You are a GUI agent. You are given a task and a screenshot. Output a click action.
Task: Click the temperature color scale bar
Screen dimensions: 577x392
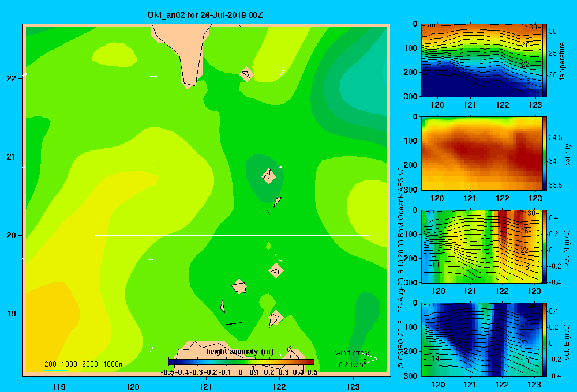click(545, 61)
